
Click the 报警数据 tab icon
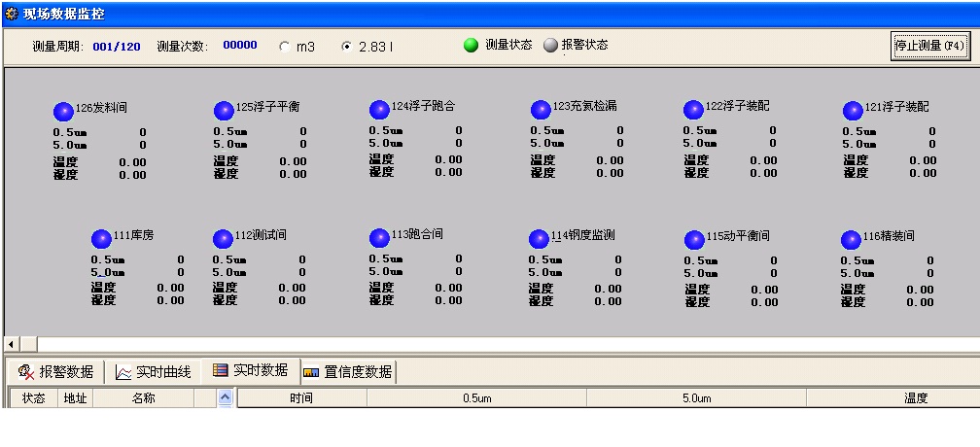click(26, 372)
